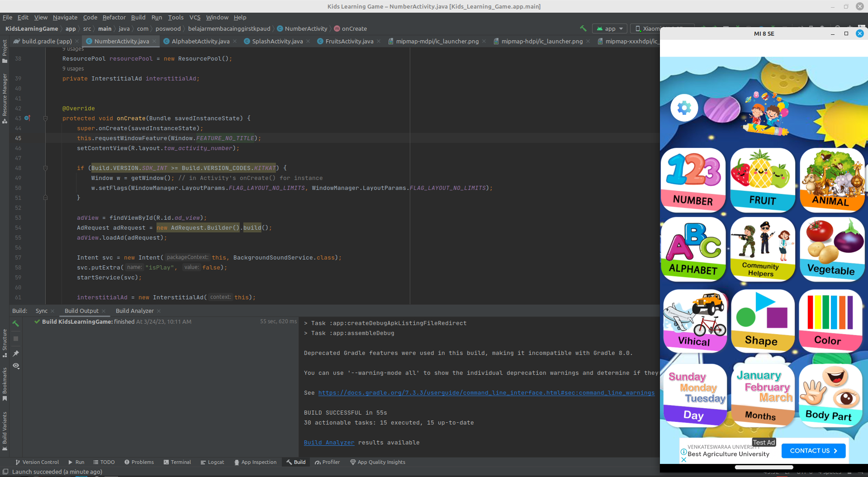Toggle the tool window bars button in status bar
Screen dimensions: 868x477
pyautogui.click(x=5, y=472)
